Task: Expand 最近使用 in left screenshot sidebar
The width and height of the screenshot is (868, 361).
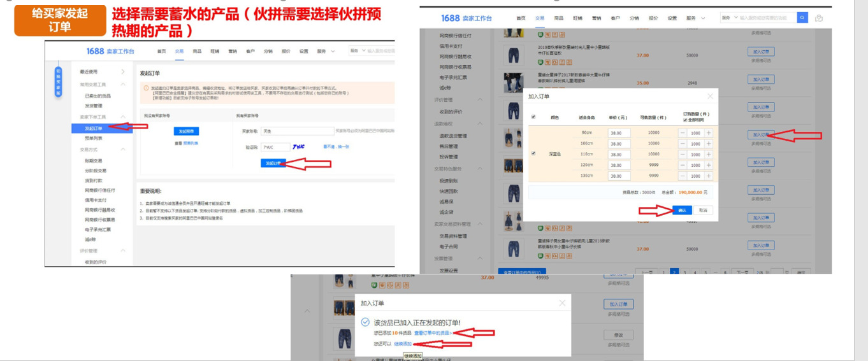Action: coord(123,71)
